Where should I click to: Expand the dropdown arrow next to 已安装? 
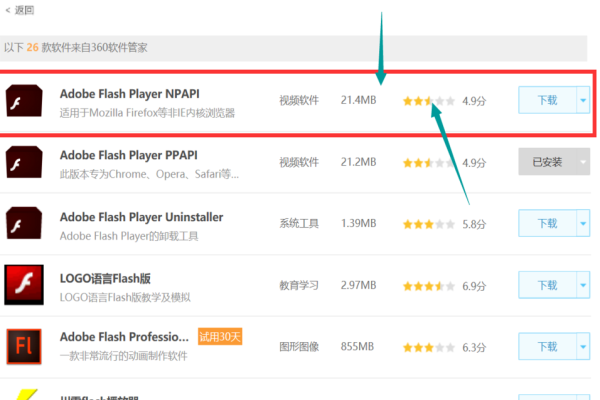tap(583, 162)
